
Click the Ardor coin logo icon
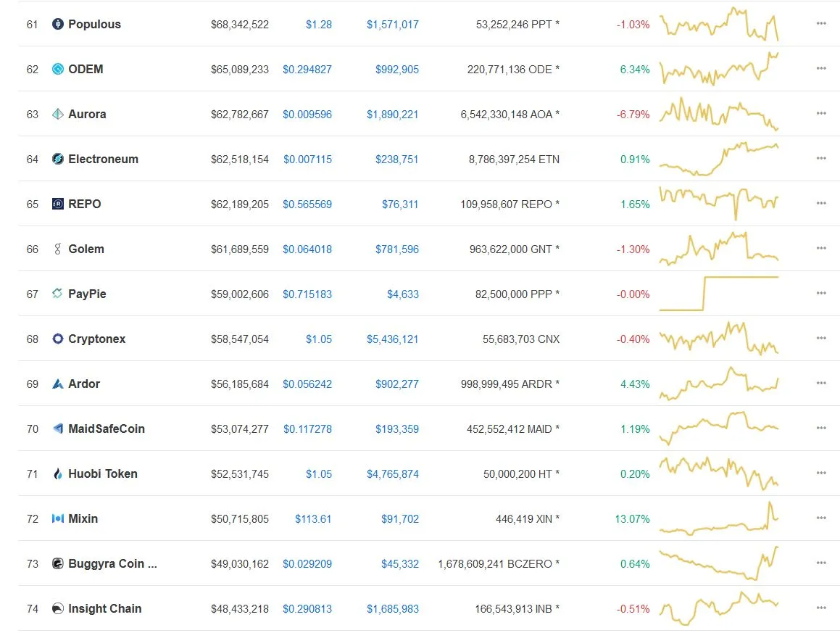coord(58,384)
